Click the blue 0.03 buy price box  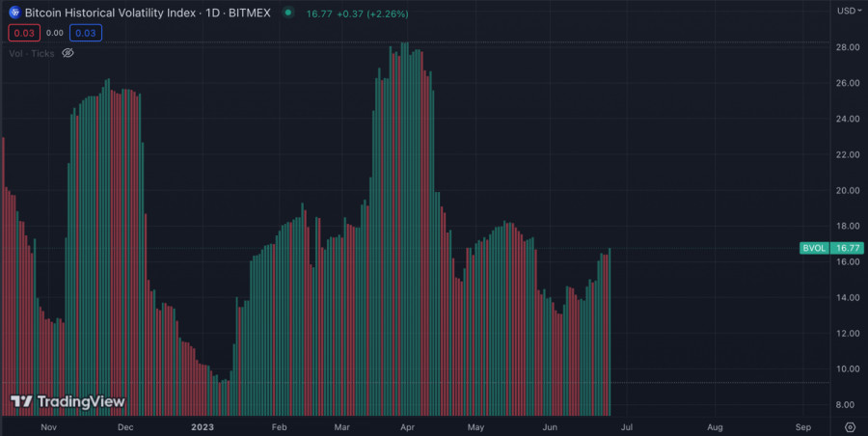point(86,33)
